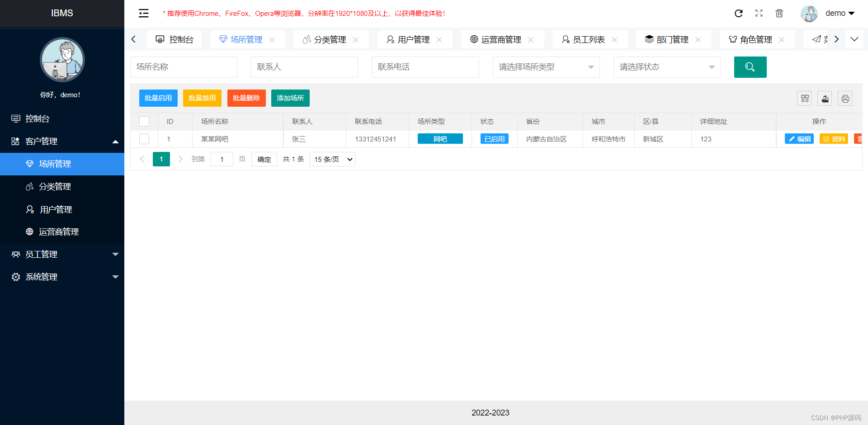
Task: Collapse the 客户管理 sidebar group
Action: coord(62,141)
